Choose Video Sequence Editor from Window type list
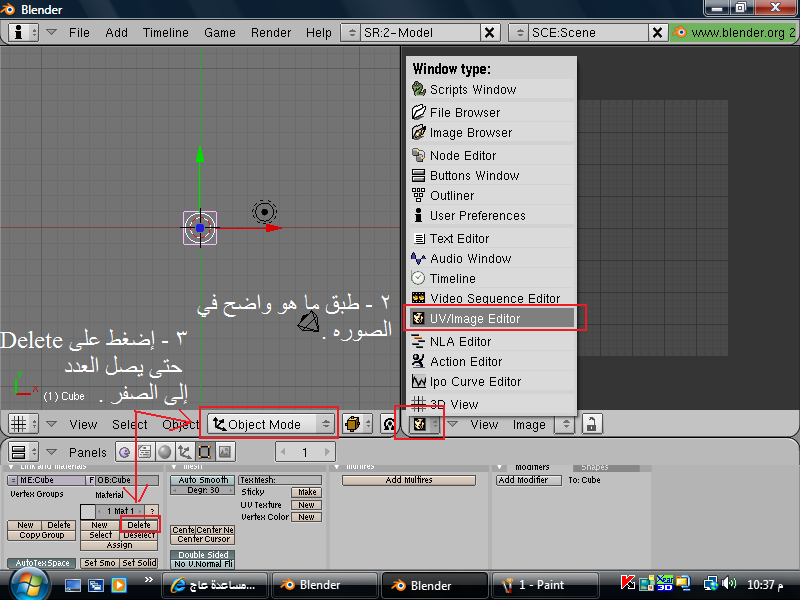The height and width of the screenshot is (600, 800). 492,298
